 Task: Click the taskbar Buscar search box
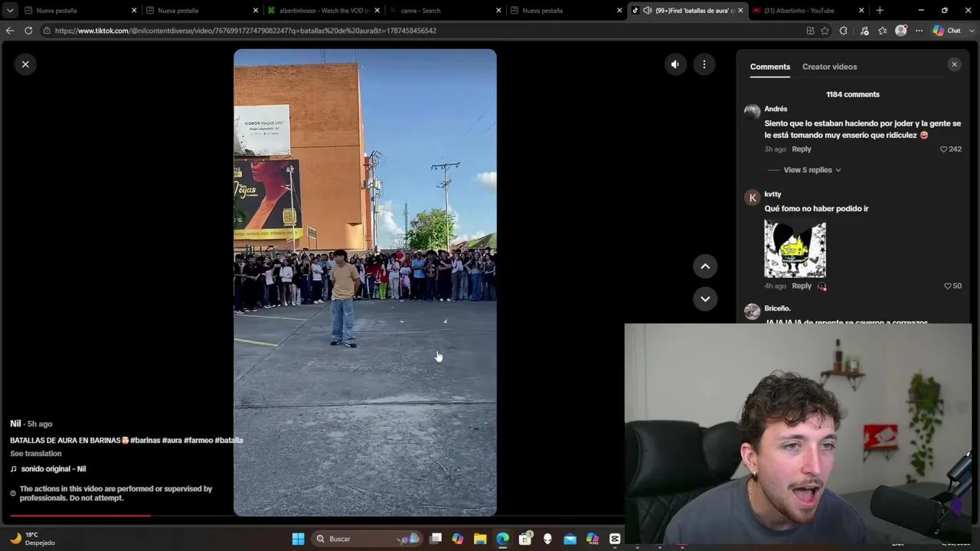point(367,539)
